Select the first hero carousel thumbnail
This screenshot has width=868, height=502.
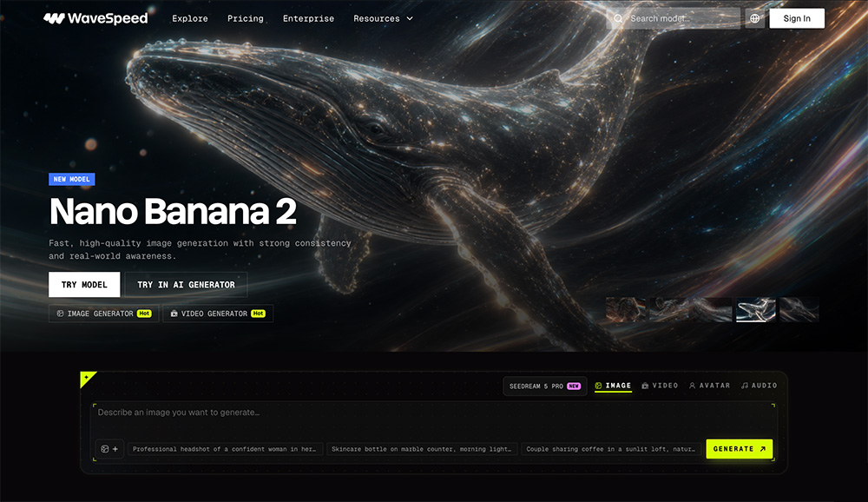click(626, 309)
